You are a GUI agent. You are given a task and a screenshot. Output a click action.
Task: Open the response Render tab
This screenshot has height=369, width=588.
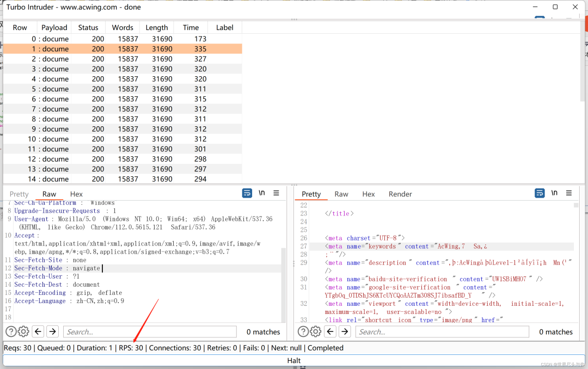point(400,194)
